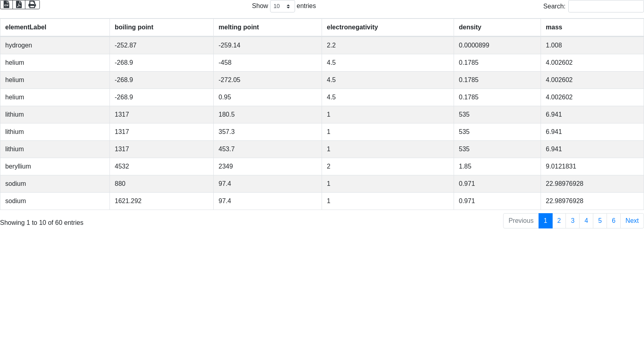The image size is (644, 362).
Task: Focus the Search input field
Action: click(x=606, y=6)
